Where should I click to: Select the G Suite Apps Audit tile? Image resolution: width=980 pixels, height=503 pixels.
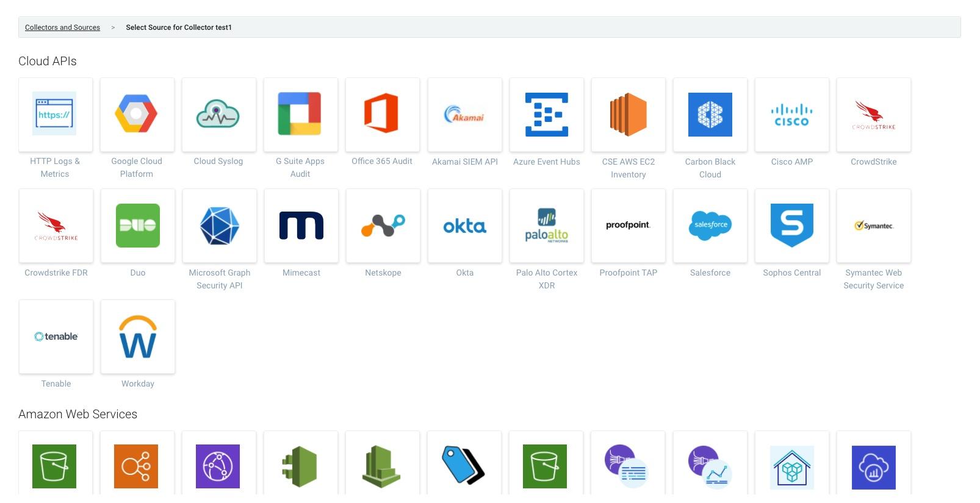click(x=300, y=115)
